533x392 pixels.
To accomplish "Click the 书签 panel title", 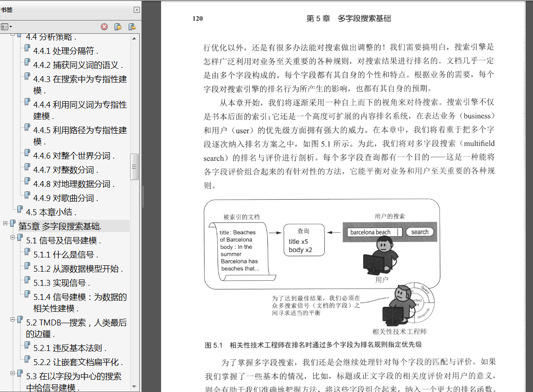I will [x=6, y=10].
